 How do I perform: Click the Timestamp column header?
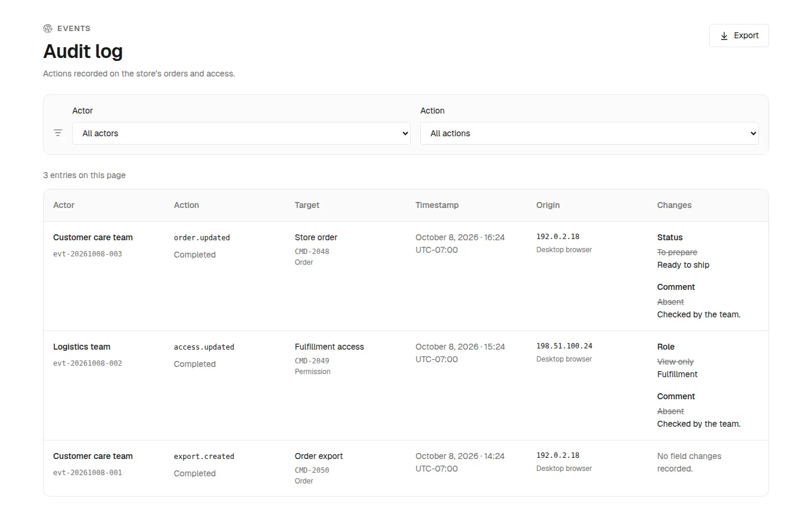[437, 205]
